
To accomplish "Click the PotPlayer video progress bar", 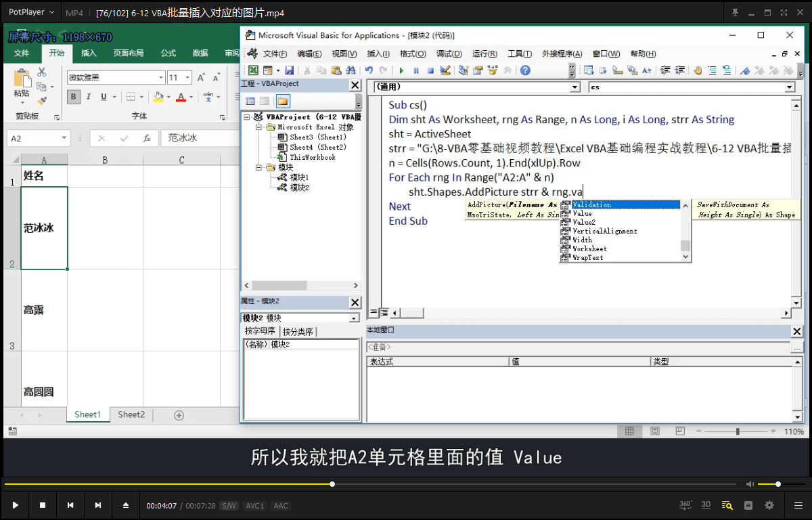I will click(x=369, y=484).
